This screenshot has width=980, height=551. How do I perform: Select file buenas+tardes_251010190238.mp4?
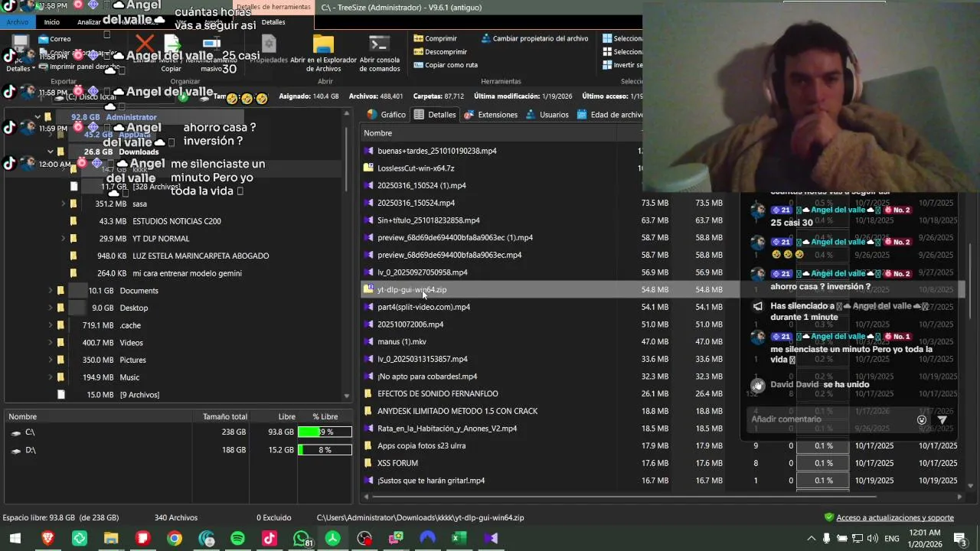[x=436, y=151]
